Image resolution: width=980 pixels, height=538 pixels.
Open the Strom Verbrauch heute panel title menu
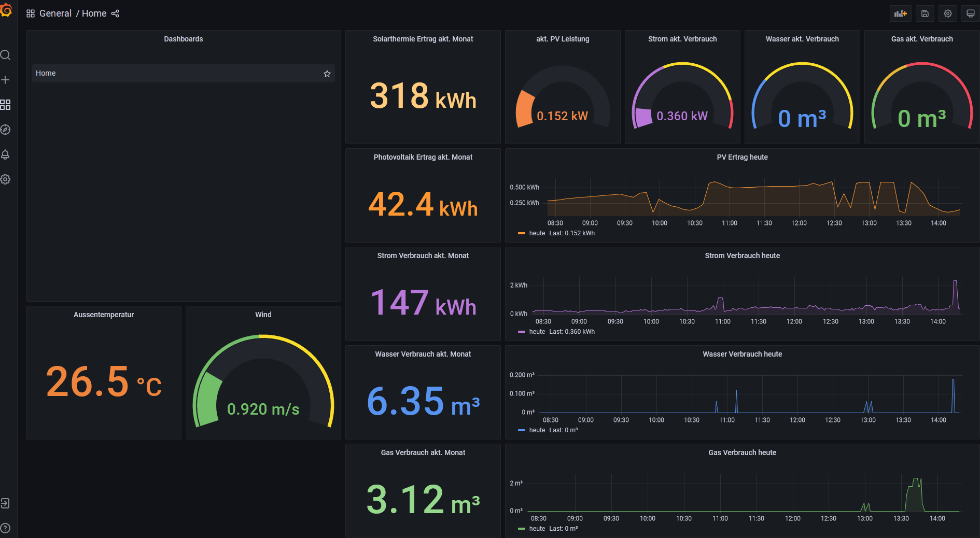pyautogui.click(x=742, y=256)
